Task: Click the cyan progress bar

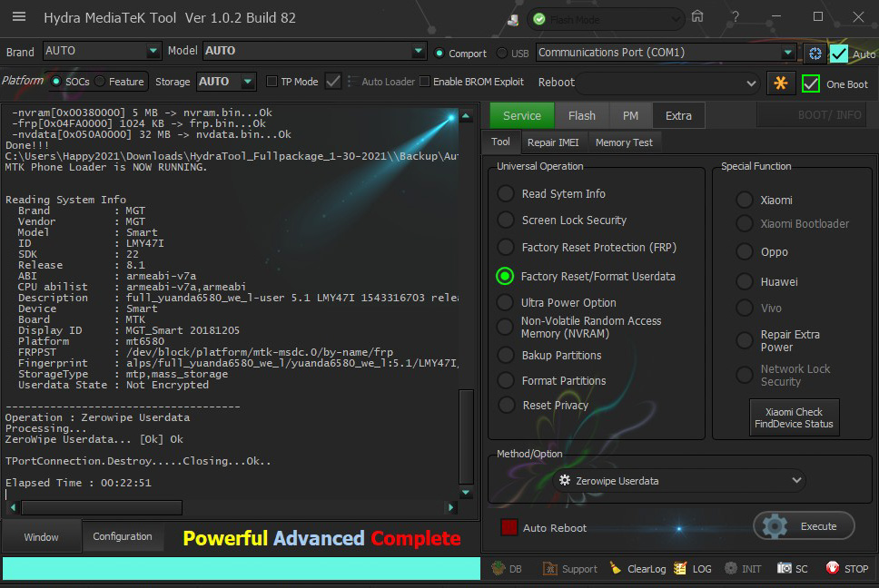Action: click(x=241, y=568)
